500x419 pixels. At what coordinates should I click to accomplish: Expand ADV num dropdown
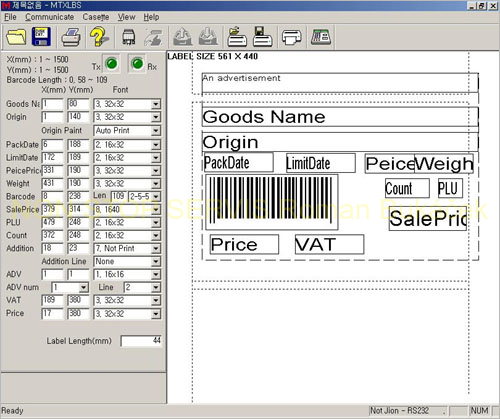83,287
